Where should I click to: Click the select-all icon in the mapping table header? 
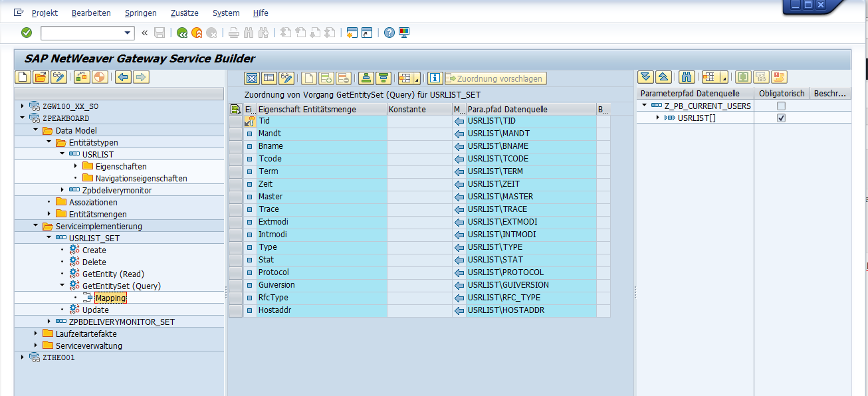click(x=235, y=109)
